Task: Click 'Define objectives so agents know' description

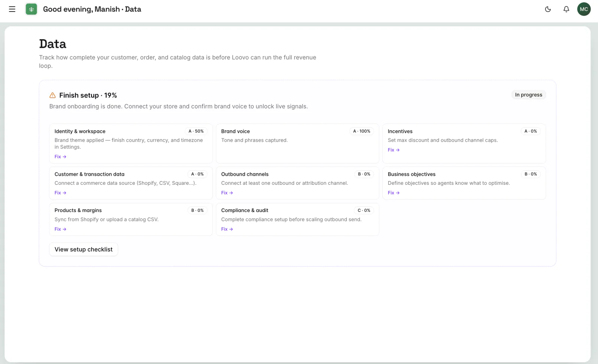Action: pyautogui.click(x=449, y=183)
